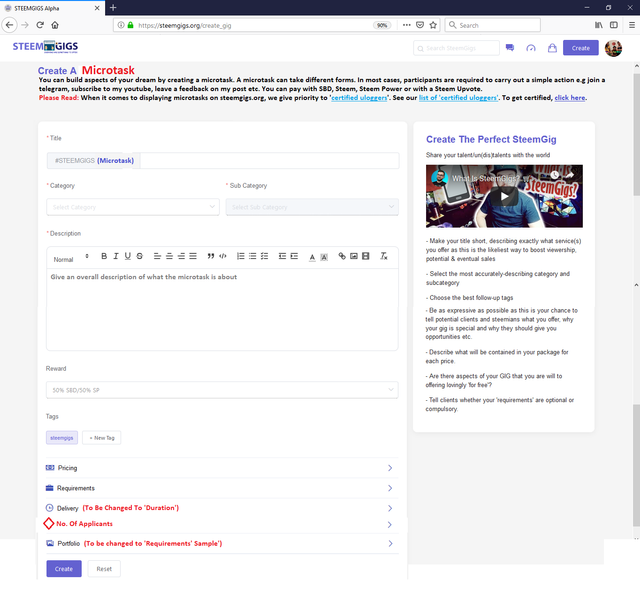Open the Firefox library icon

pos(598,25)
